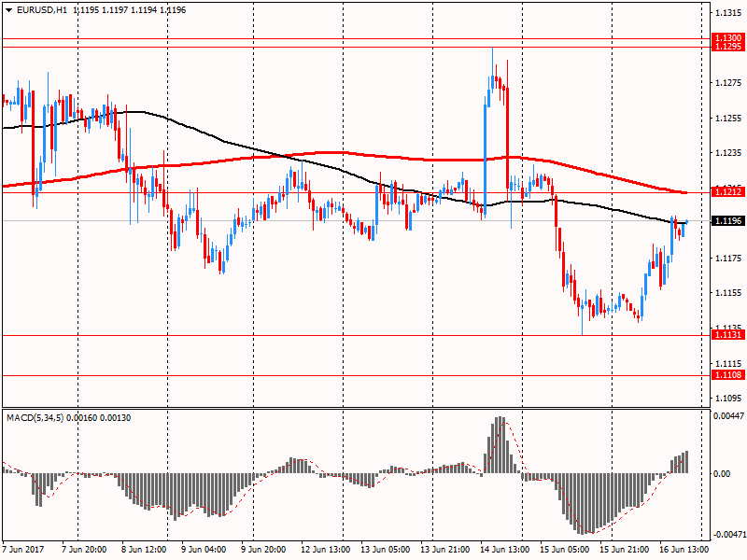Click the 9 Jun 20:00 time label

tap(263, 550)
